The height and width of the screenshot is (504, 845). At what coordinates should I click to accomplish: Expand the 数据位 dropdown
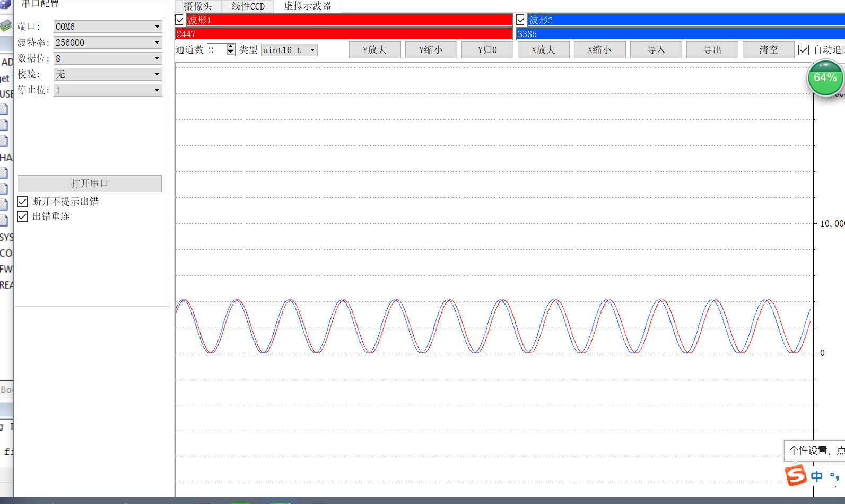click(x=108, y=58)
